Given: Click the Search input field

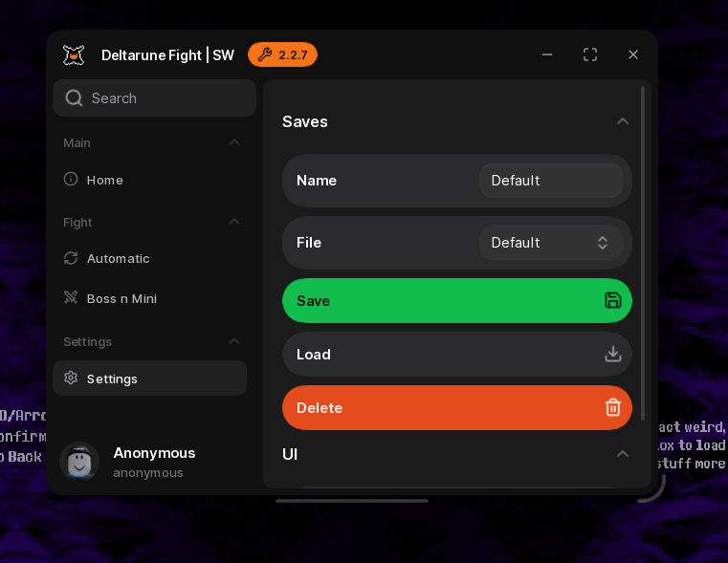Looking at the screenshot, I should point(155,97).
